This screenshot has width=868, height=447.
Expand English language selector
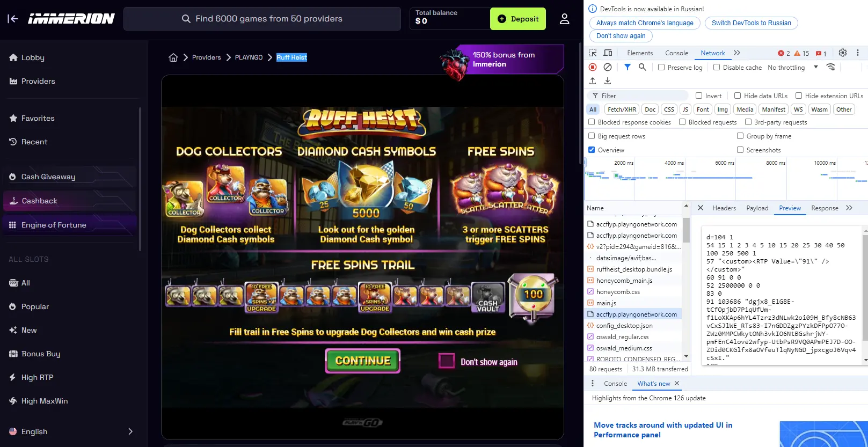point(70,431)
